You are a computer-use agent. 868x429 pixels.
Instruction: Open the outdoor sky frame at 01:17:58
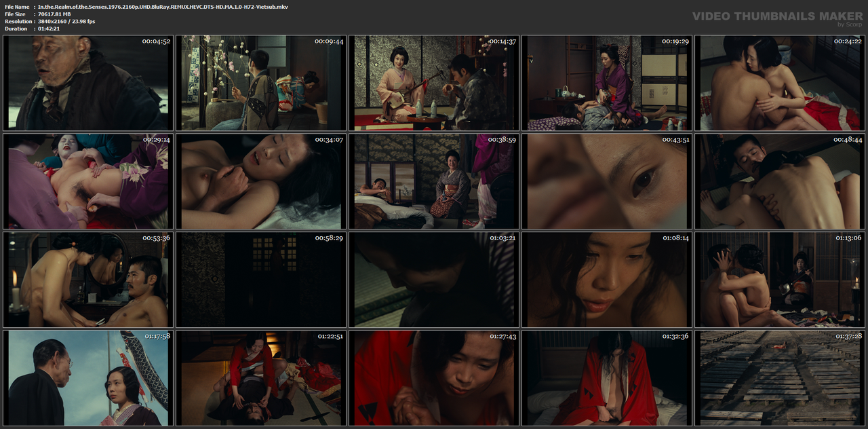pos(87,378)
